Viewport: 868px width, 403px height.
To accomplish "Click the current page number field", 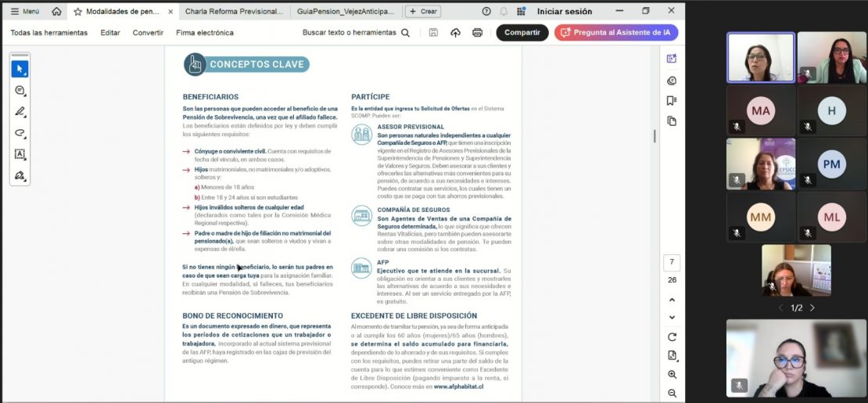I will click(672, 262).
